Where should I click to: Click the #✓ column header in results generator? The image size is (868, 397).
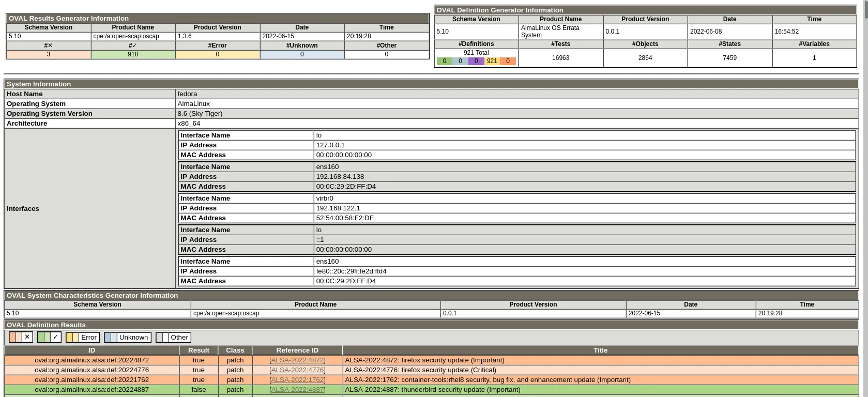coord(133,45)
